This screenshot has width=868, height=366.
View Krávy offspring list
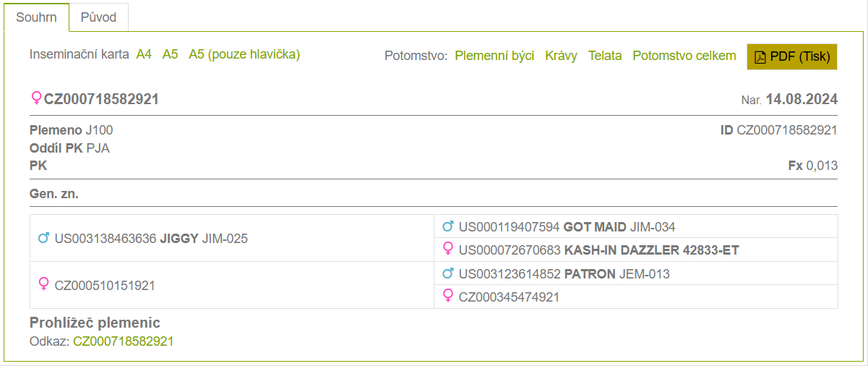(x=561, y=56)
